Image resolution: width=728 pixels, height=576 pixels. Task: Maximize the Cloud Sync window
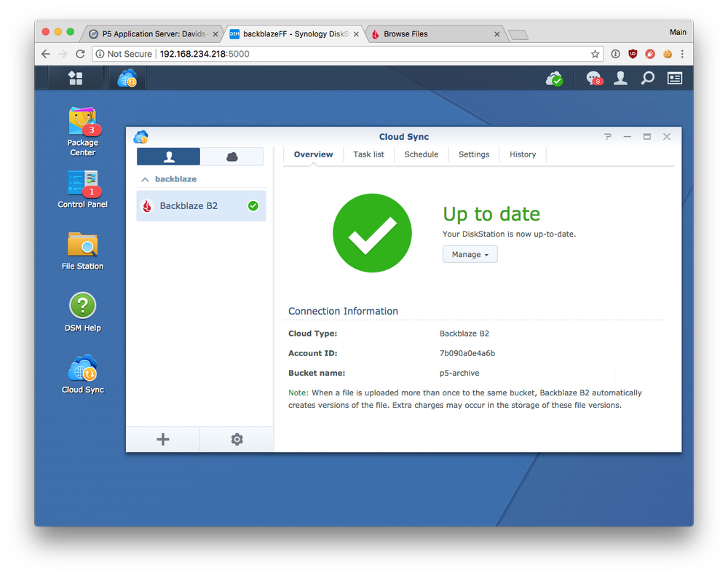click(x=646, y=137)
